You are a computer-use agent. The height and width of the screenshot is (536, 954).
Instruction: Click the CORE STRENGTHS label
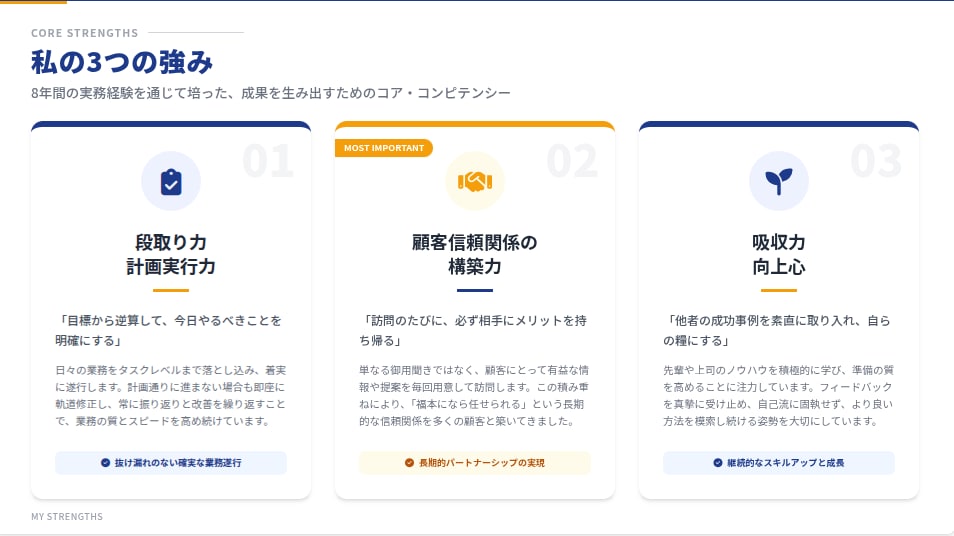(x=85, y=33)
